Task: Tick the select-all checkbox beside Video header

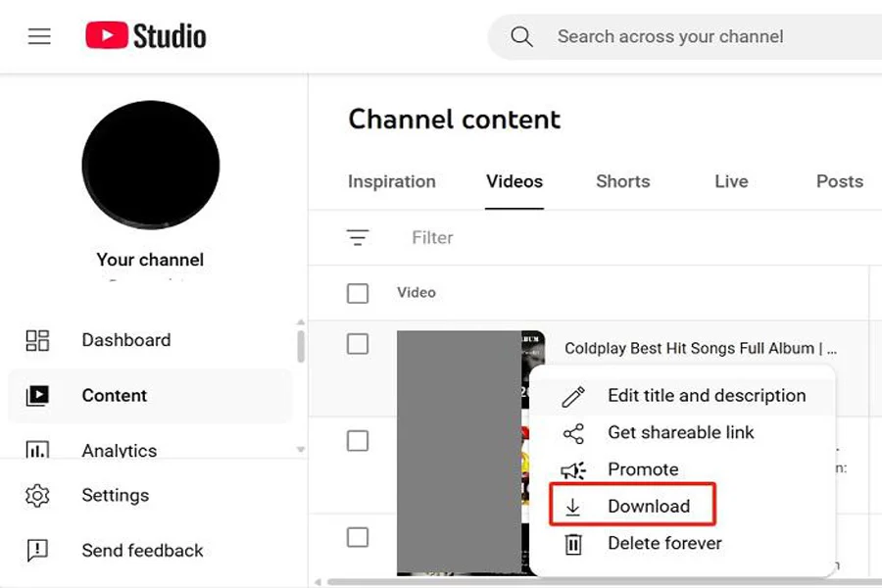Action: (358, 293)
